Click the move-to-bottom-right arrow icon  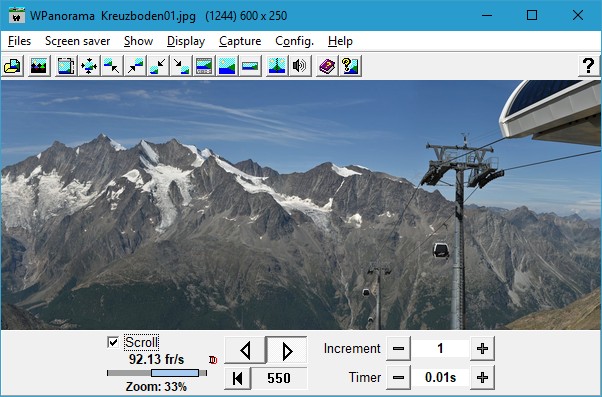click(x=181, y=66)
